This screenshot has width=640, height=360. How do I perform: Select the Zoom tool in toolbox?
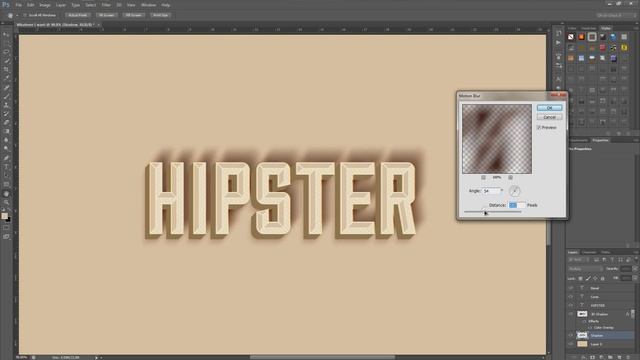pyautogui.click(x=6, y=202)
